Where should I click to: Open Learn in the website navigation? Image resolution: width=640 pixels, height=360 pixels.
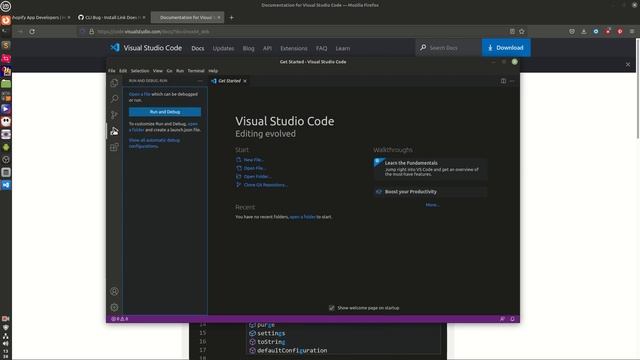[x=342, y=48]
